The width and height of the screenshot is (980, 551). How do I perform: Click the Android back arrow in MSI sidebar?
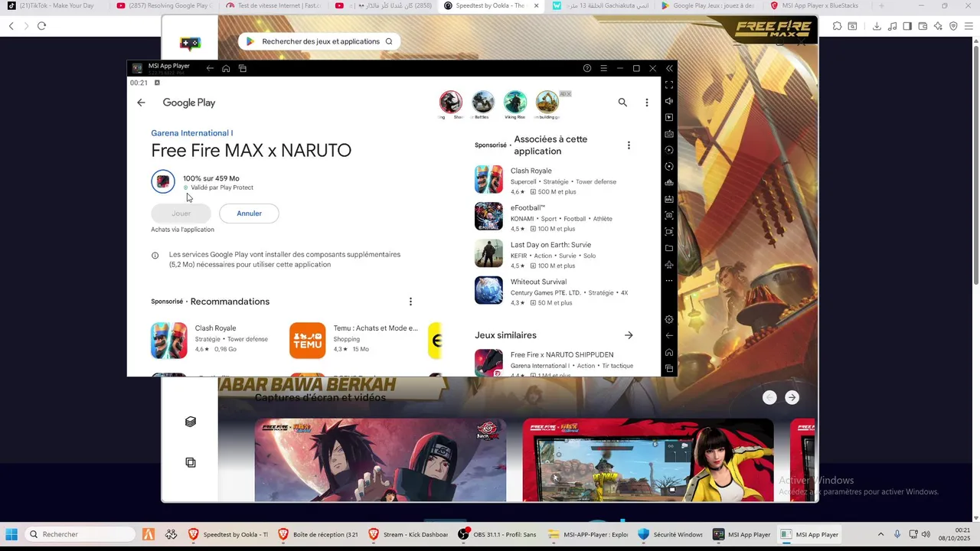pyautogui.click(x=669, y=335)
